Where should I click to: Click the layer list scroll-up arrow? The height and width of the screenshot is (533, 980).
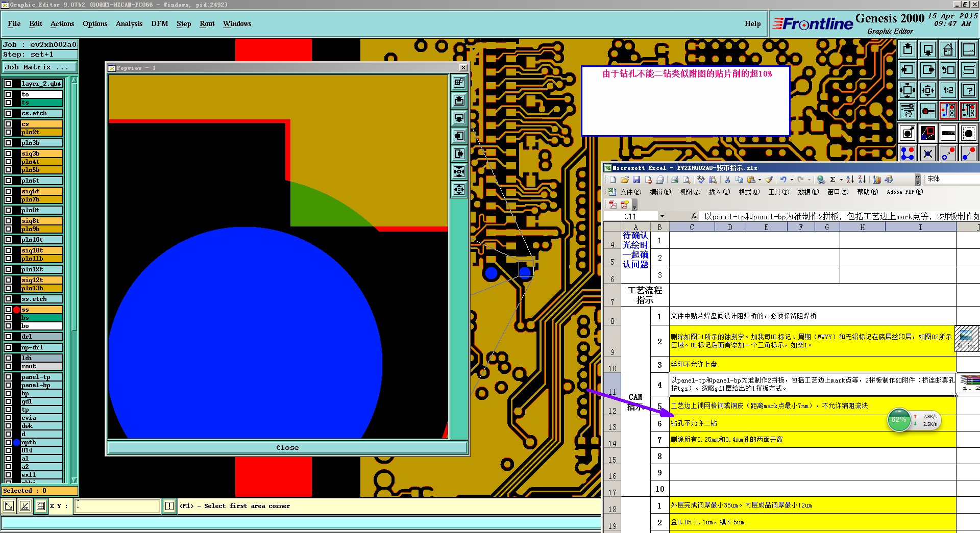[74, 81]
